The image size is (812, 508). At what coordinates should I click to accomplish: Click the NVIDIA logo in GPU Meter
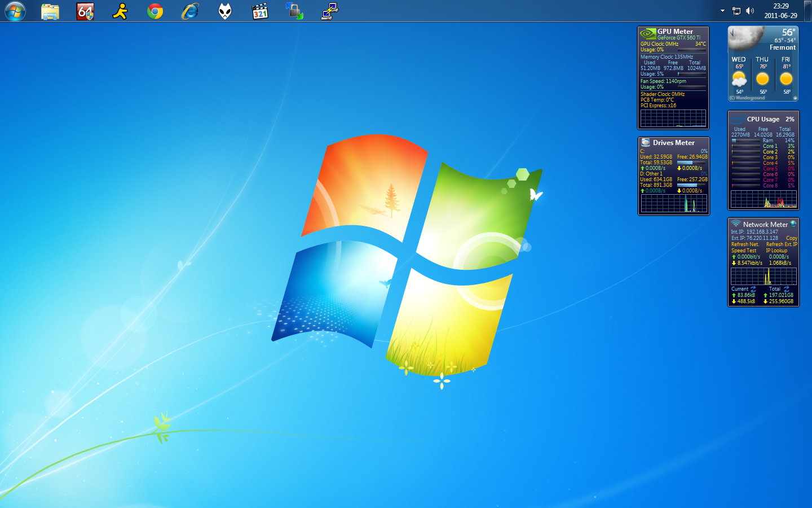click(648, 34)
